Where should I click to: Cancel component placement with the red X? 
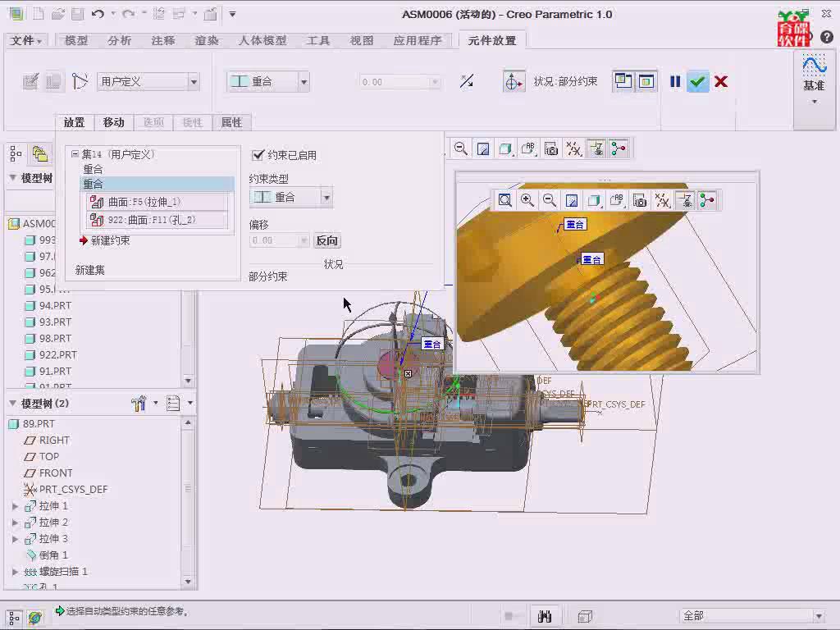coord(721,82)
